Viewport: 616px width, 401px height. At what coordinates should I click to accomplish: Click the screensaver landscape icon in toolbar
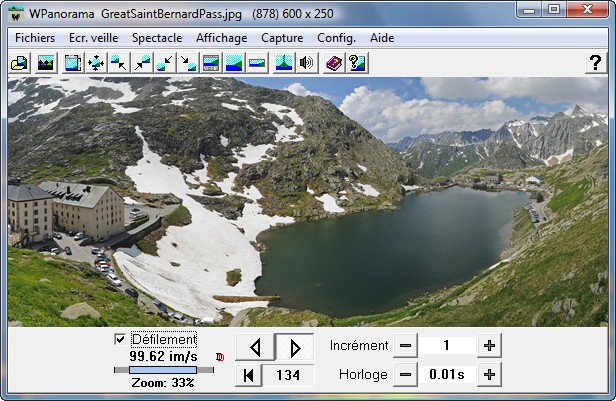[x=46, y=63]
